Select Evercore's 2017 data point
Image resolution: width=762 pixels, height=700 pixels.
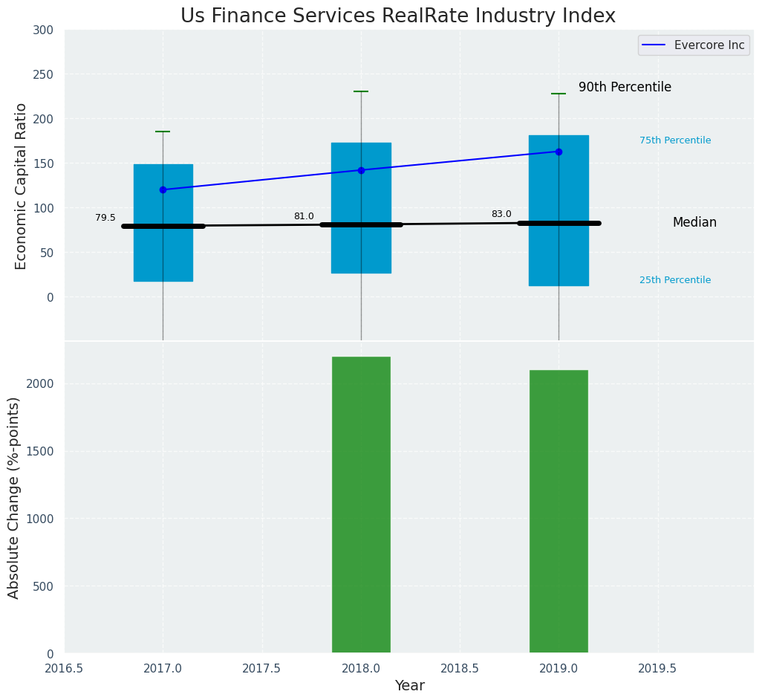[x=163, y=189]
